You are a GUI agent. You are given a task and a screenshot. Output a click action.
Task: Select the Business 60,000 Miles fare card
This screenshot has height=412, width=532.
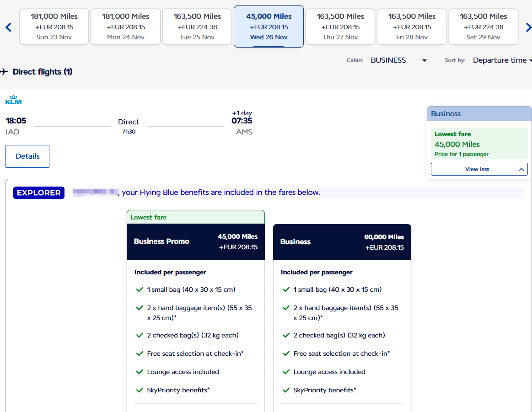(342, 242)
